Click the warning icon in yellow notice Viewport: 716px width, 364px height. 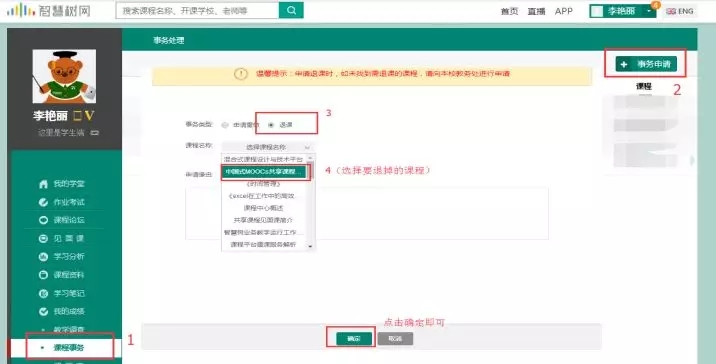(241, 74)
